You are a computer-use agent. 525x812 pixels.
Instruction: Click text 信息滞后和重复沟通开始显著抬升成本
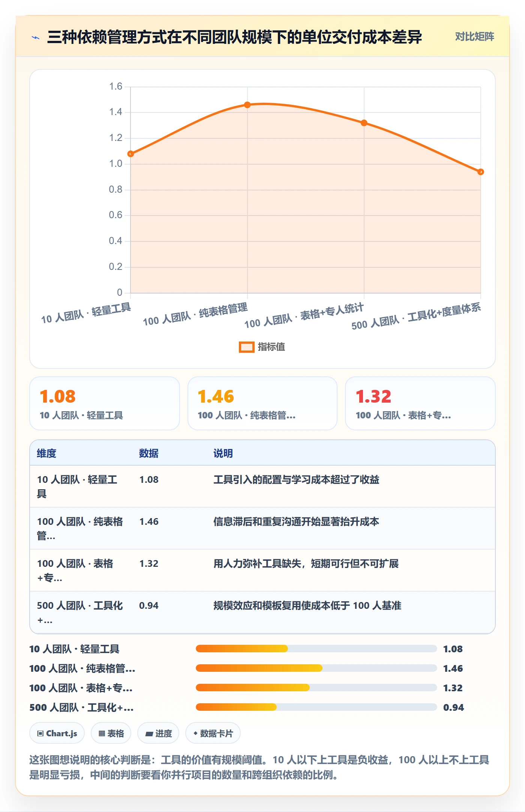tap(296, 521)
